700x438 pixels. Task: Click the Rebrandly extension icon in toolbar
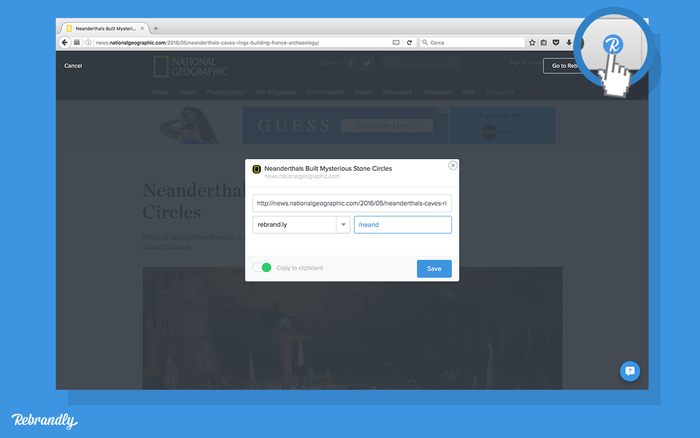tap(612, 45)
